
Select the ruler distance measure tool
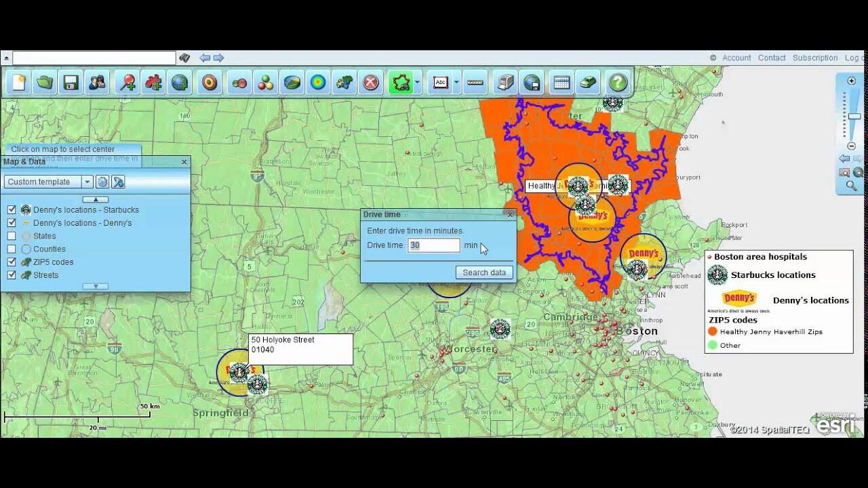tap(475, 83)
